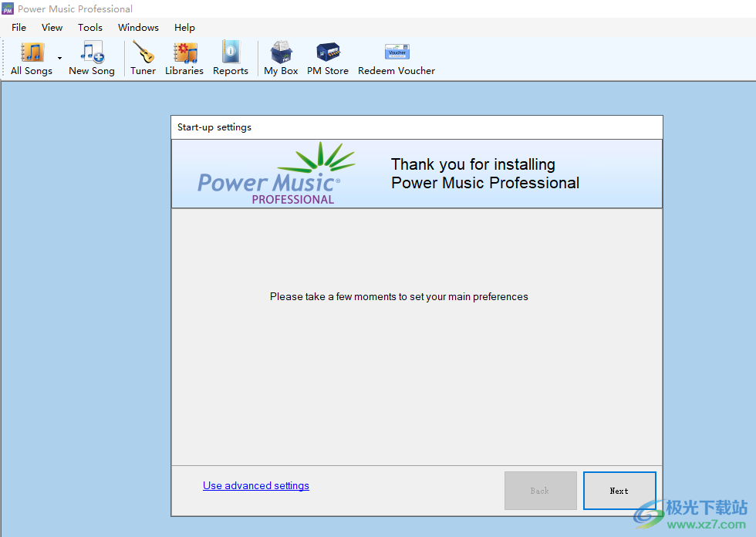Click the greyed-out Back button
The width and height of the screenshot is (756, 537).
point(541,491)
